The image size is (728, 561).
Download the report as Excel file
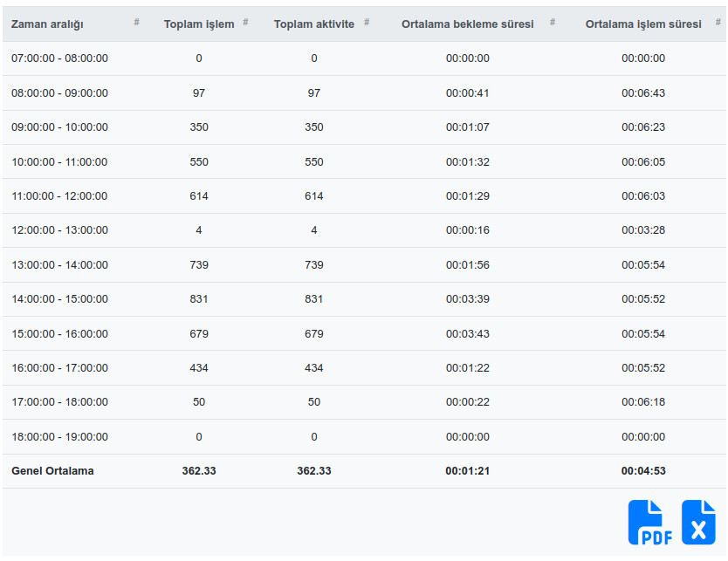[698, 523]
